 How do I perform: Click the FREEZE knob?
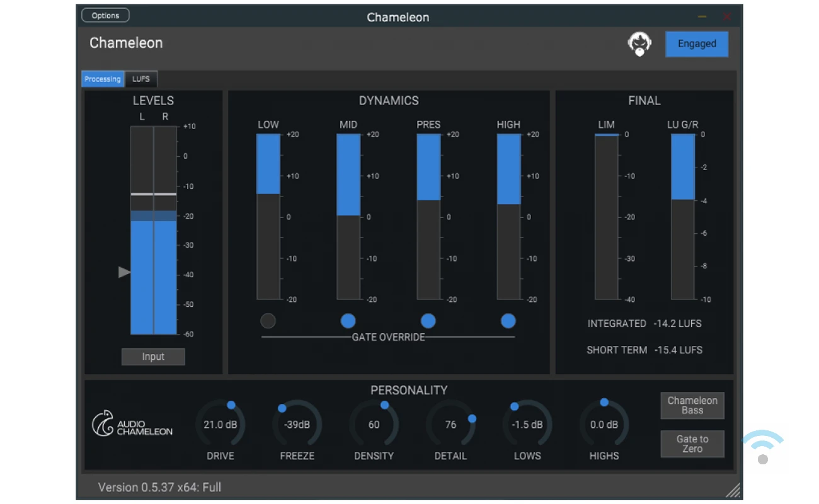pyautogui.click(x=297, y=425)
